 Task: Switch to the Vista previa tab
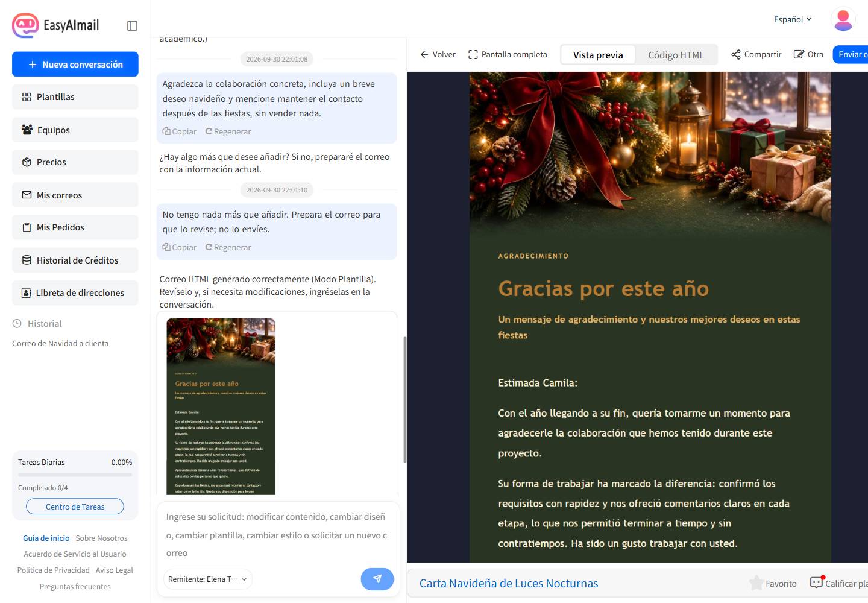point(598,55)
